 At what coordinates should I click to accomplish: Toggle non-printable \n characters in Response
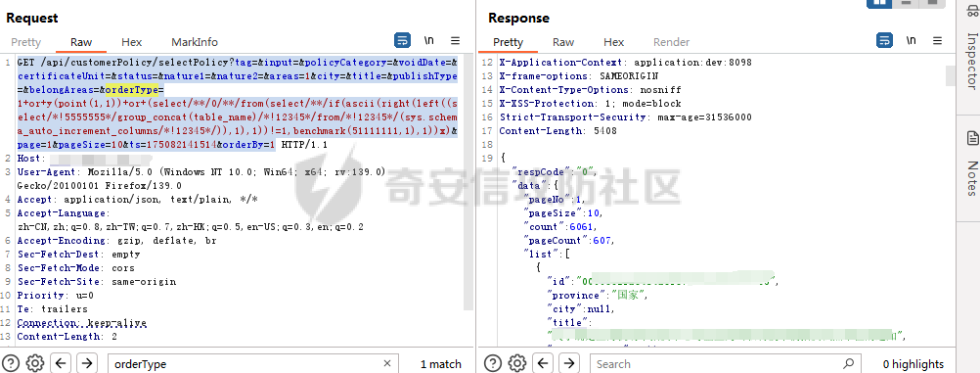tap(912, 41)
